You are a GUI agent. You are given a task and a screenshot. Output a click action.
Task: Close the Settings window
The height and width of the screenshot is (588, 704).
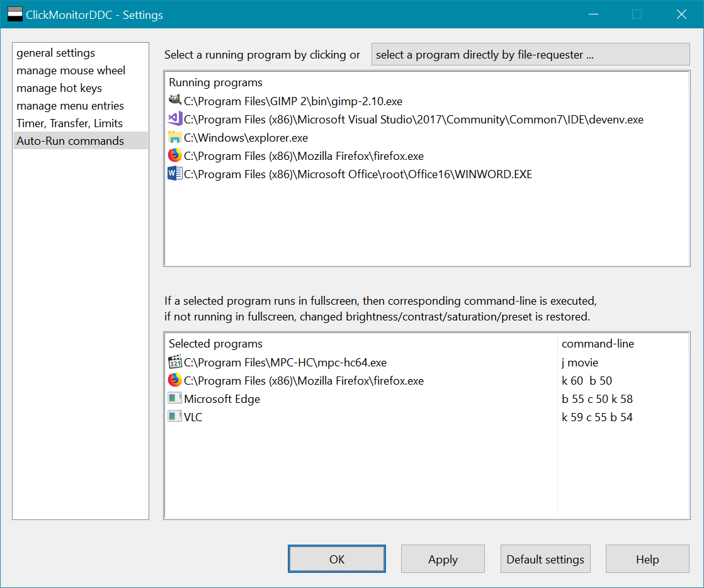coord(681,14)
